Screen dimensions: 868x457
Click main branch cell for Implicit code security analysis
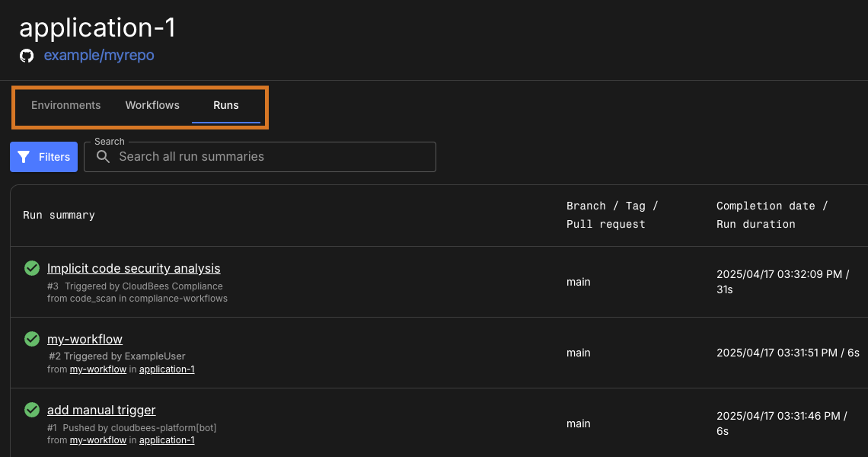pos(579,282)
